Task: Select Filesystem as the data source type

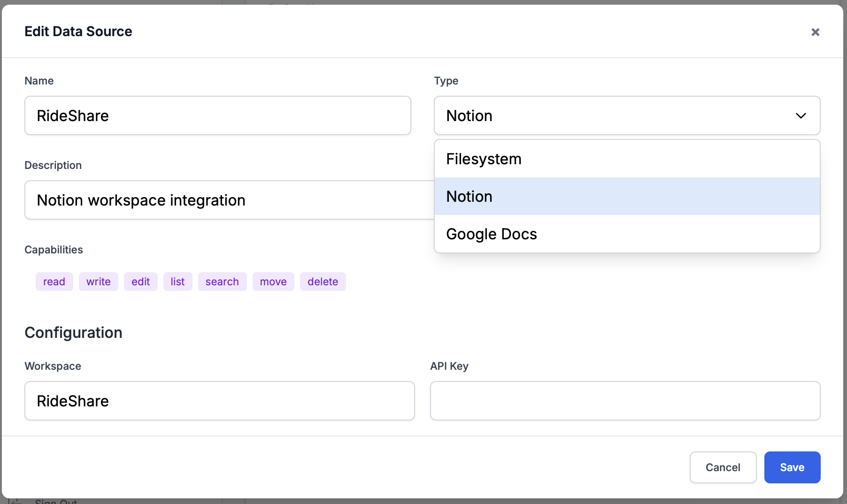Action: 484,159
